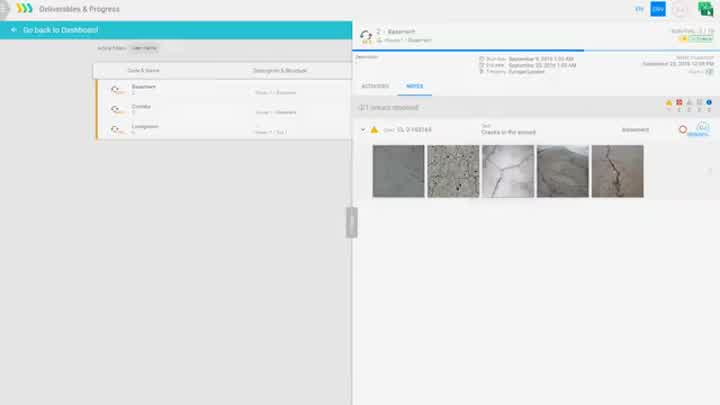
Task: Select the Livingroom row in the list
Action: click(224, 129)
